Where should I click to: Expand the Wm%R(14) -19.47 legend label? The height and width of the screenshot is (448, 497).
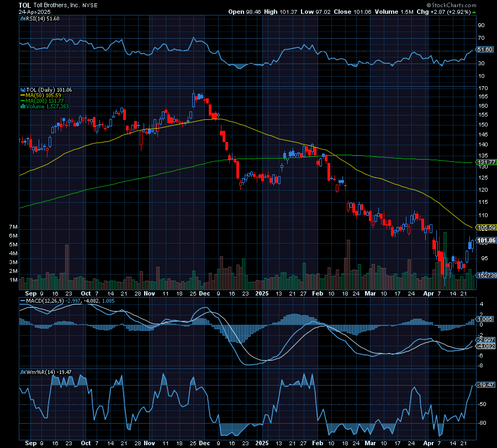[47, 373]
